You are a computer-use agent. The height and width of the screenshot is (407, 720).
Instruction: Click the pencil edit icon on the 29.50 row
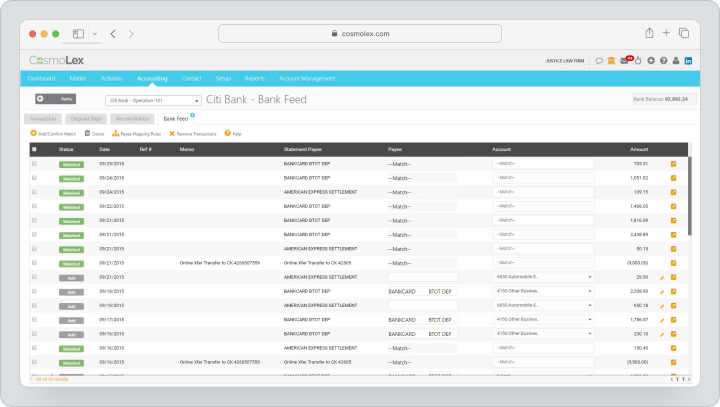pos(662,278)
